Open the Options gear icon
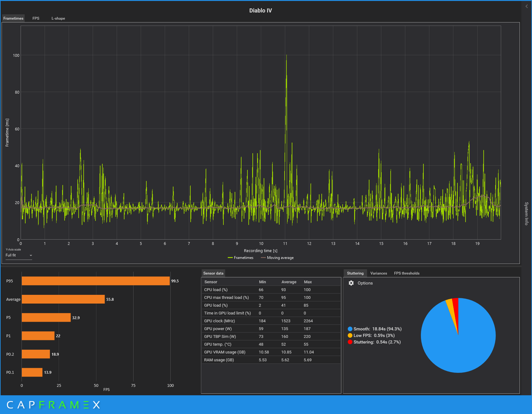 [x=351, y=283]
